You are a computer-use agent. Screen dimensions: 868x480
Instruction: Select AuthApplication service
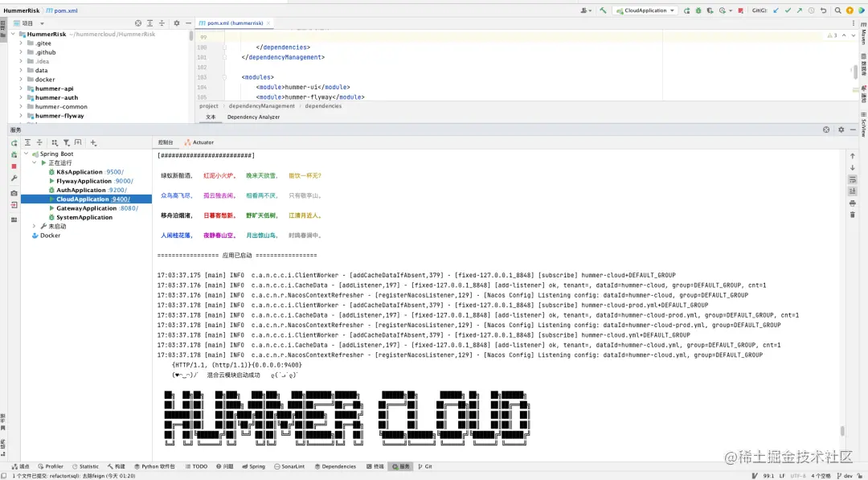pos(81,190)
